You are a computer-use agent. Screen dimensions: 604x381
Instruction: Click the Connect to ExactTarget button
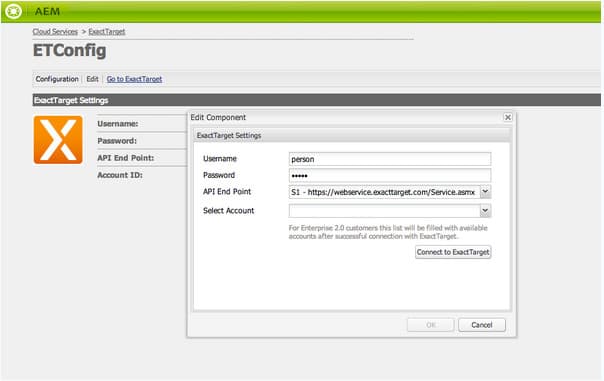click(x=453, y=252)
